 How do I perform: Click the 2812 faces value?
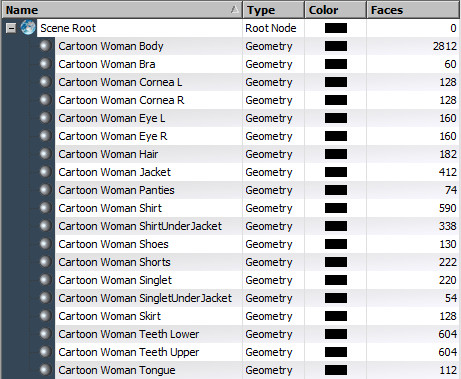(x=445, y=46)
